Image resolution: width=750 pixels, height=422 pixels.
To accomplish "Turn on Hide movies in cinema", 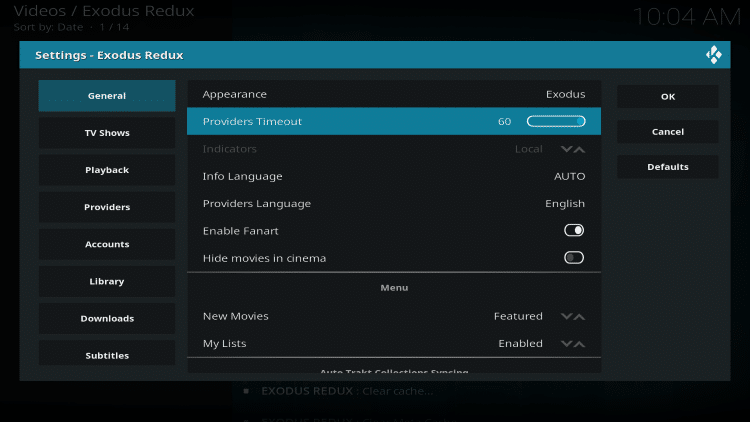I will click(x=574, y=258).
